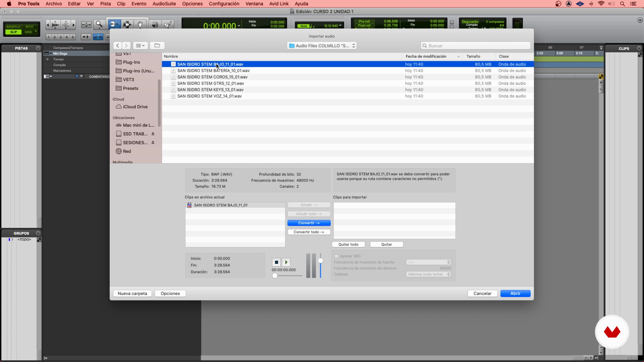Open list view options dropdown
This screenshot has height=362, width=644.
click(x=141, y=45)
